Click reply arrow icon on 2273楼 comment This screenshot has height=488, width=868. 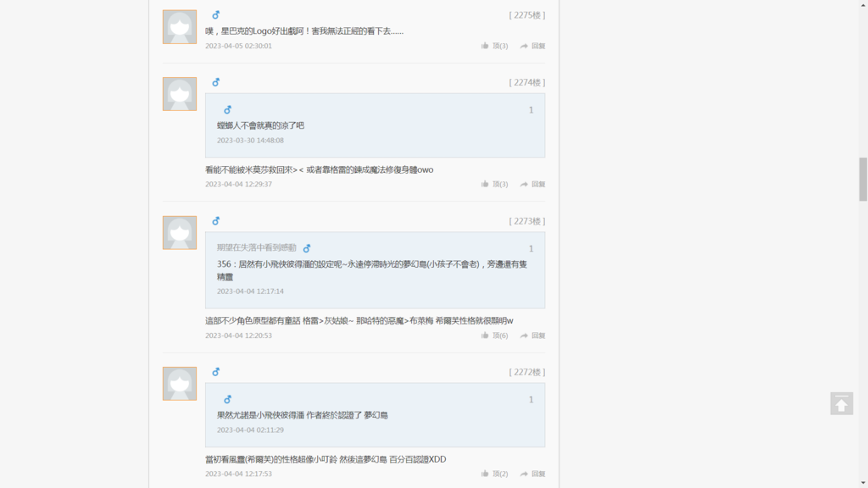524,335
